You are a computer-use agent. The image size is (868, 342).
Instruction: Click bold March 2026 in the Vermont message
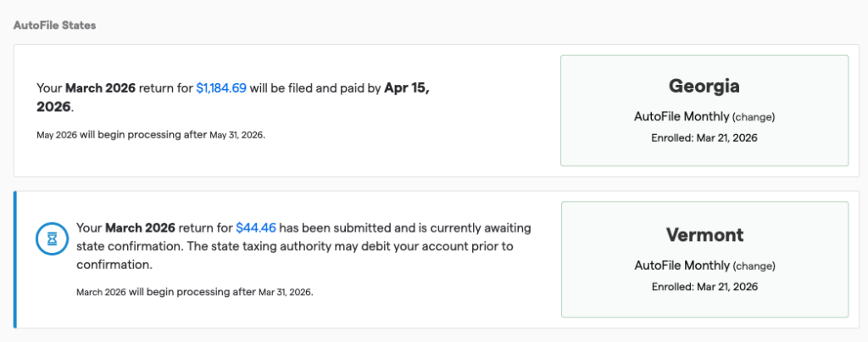point(140,227)
